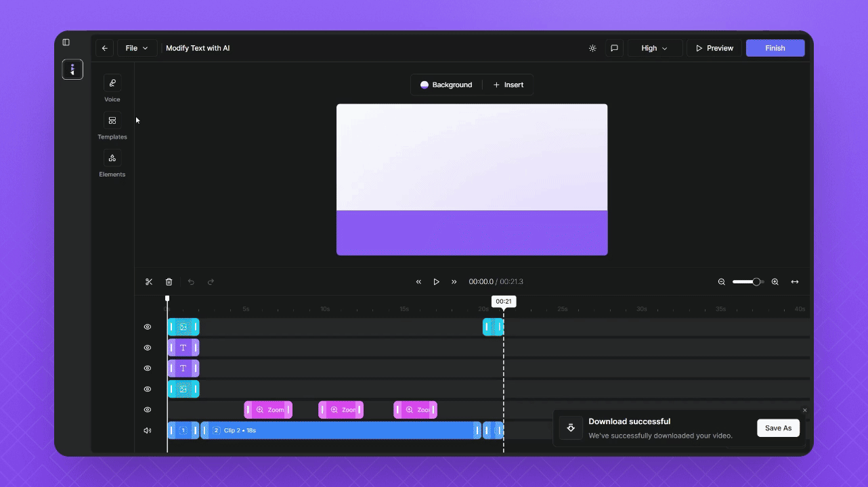Toggle the left sidebar panel icon
The image size is (868, 487).
(66, 42)
